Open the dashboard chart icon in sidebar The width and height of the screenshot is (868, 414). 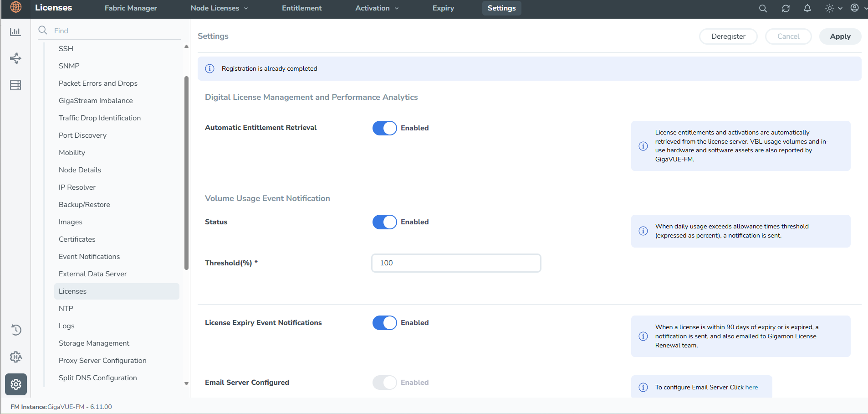click(15, 31)
